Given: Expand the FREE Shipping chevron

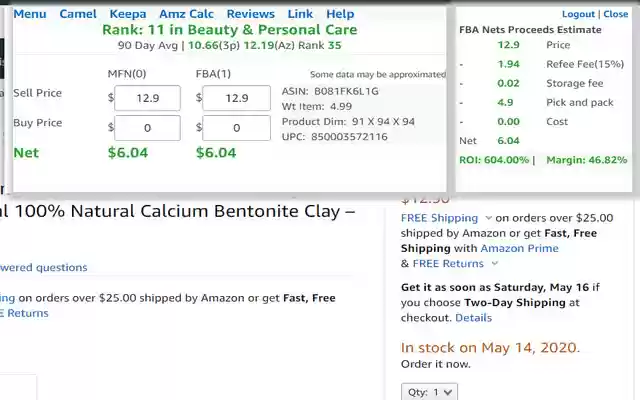Looking at the screenshot, I should pyautogui.click(x=488, y=218).
